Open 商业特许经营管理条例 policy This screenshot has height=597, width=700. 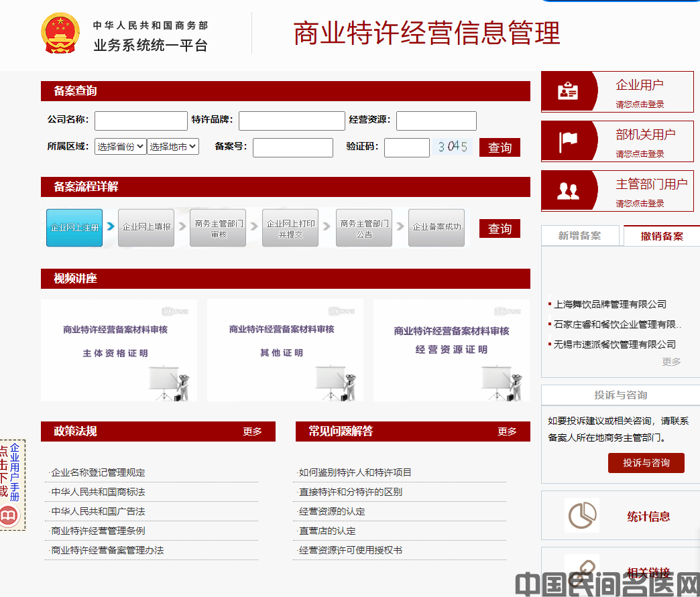pyautogui.click(x=98, y=531)
